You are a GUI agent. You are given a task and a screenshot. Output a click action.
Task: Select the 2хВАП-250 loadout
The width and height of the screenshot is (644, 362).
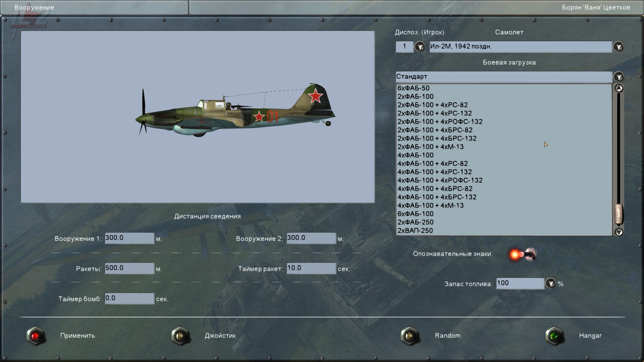[x=415, y=231]
